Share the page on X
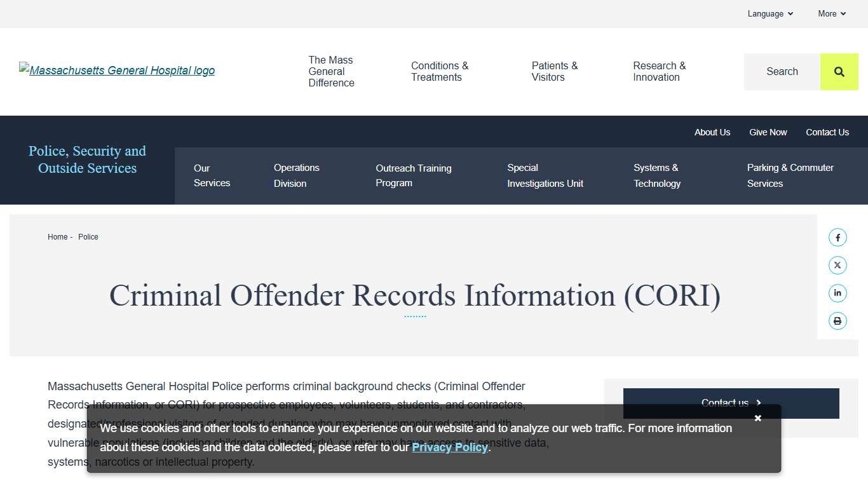The width and height of the screenshot is (868, 488). pyautogui.click(x=837, y=264)
